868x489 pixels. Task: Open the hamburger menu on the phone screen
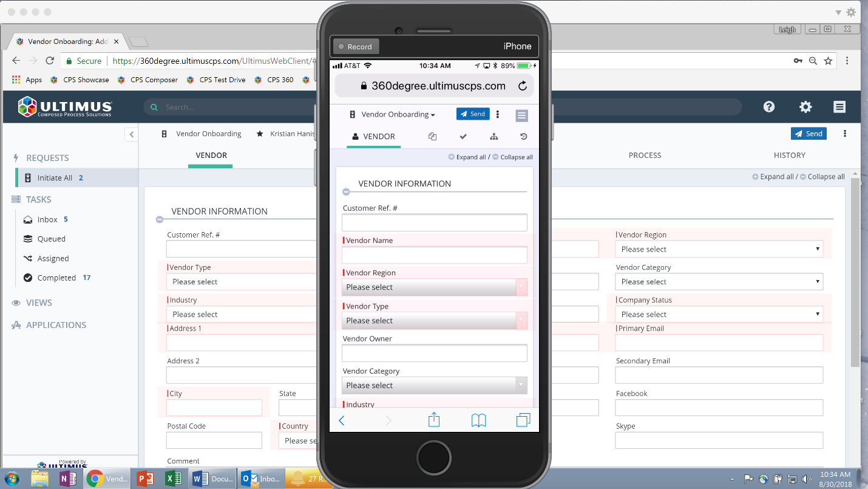[x=521, y=114]
